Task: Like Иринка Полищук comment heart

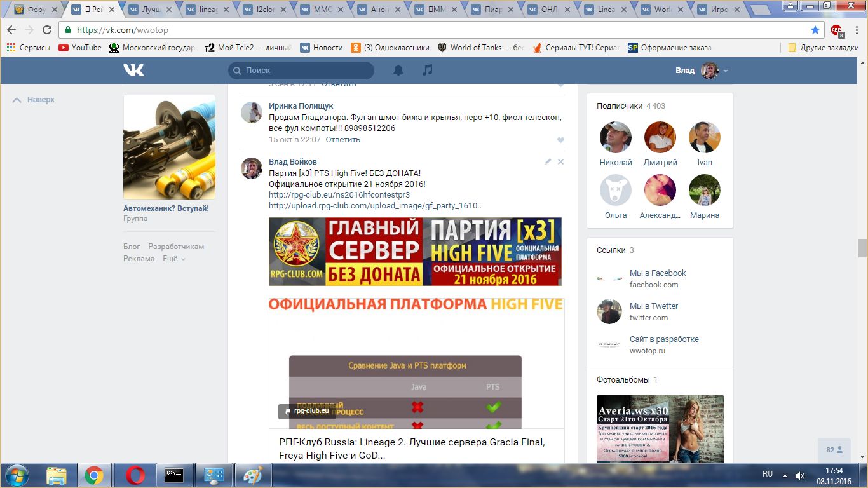Action: click(560, 140)
